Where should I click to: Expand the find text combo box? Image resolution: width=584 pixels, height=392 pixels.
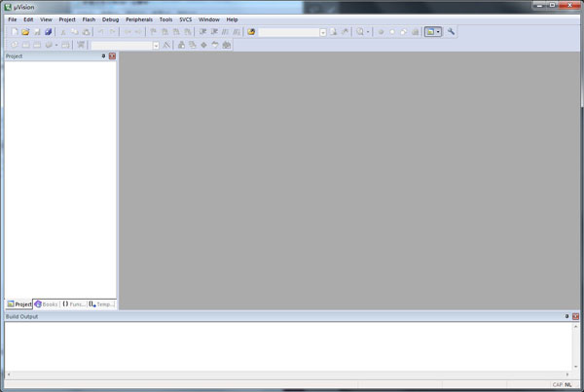[x=323, y=32]
